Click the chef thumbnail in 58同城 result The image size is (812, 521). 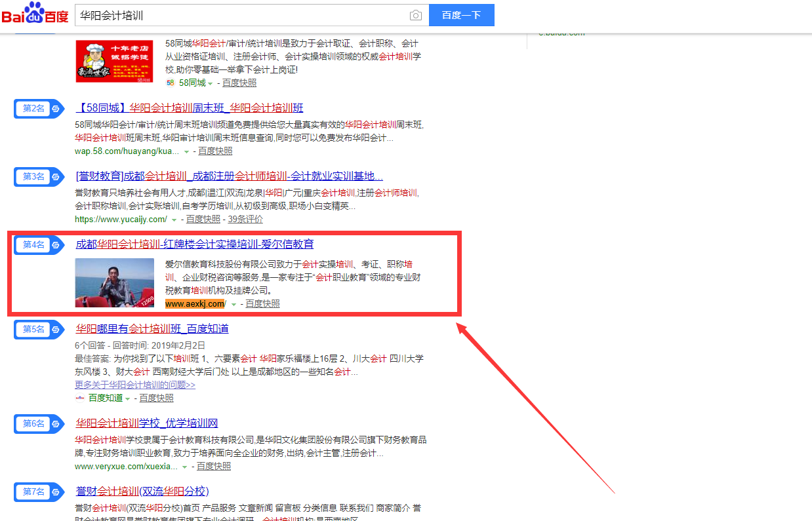(x=115, y=61)
